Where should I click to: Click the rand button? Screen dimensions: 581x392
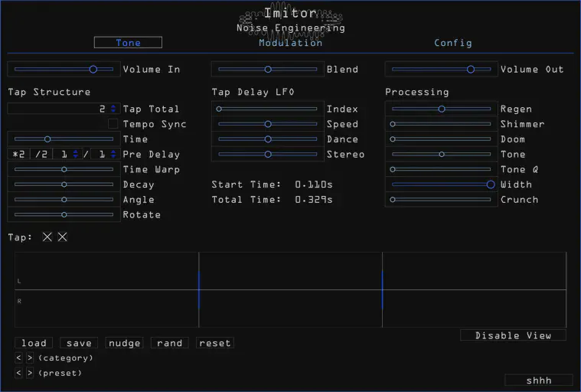click(169, 343)
